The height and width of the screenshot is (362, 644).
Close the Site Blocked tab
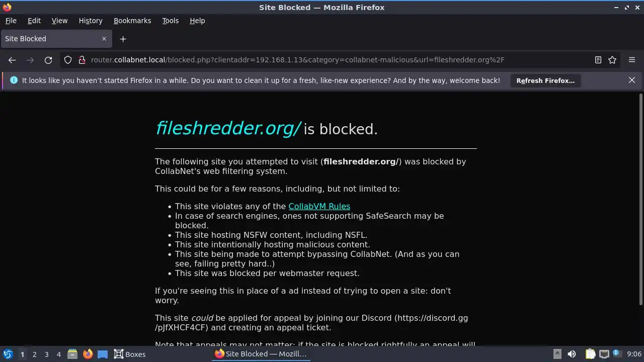point(104,39)
